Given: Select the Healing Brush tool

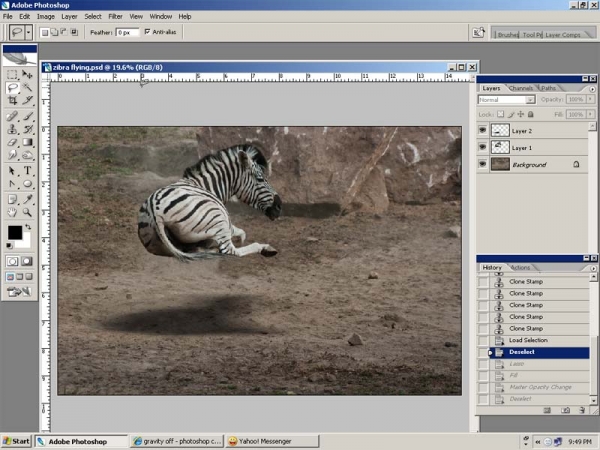Looking at the screenshot, I should (12, 116).
